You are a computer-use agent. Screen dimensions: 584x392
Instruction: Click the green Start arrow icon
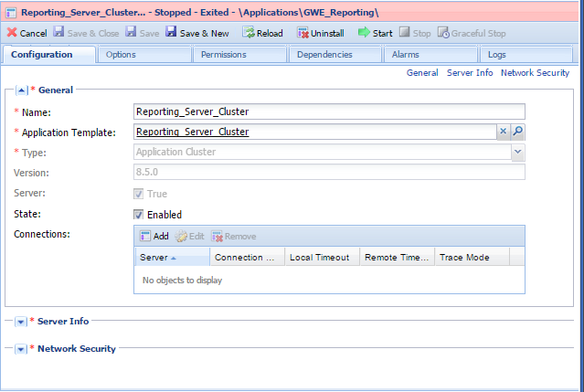(x=364, y=32)
